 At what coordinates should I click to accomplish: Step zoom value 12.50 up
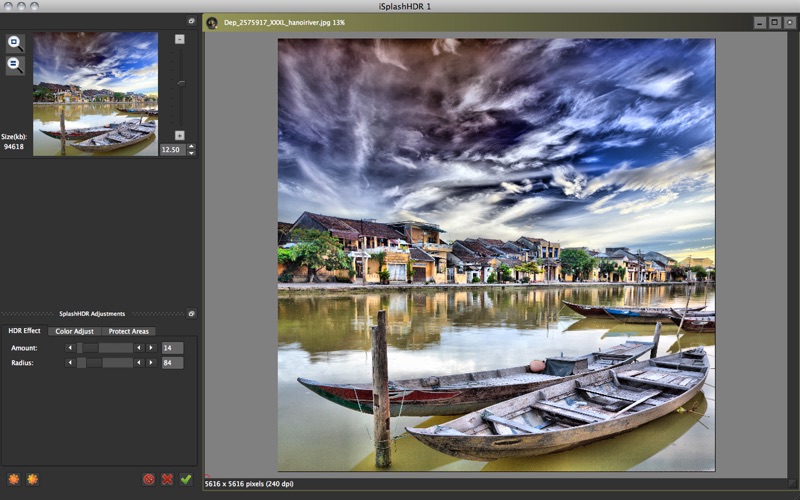[x=192, y=146]
